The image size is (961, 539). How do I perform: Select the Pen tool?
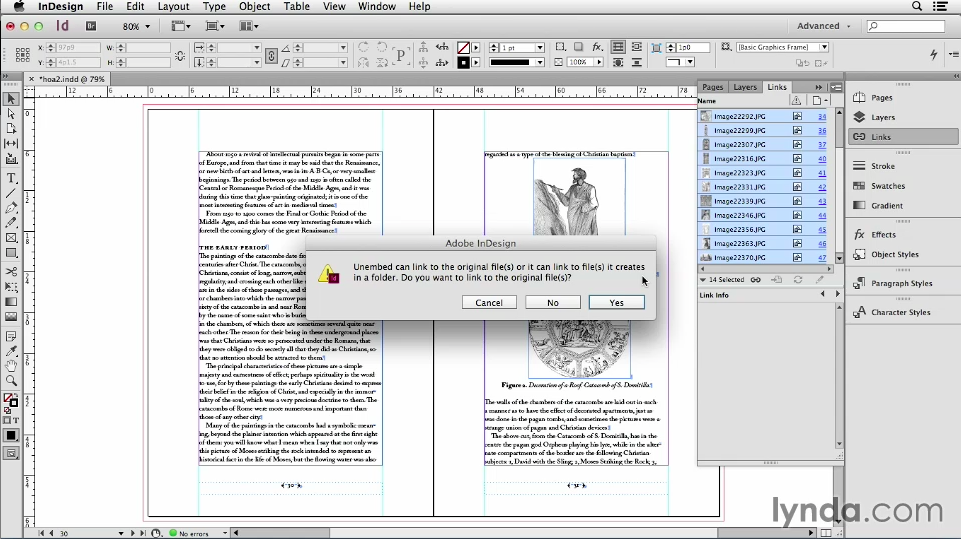(x=11, y=208)
